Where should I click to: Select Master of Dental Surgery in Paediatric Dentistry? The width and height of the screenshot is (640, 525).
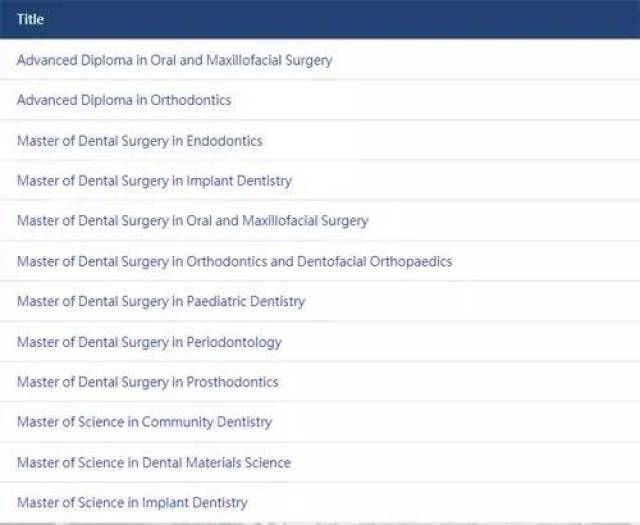[161, 302]
